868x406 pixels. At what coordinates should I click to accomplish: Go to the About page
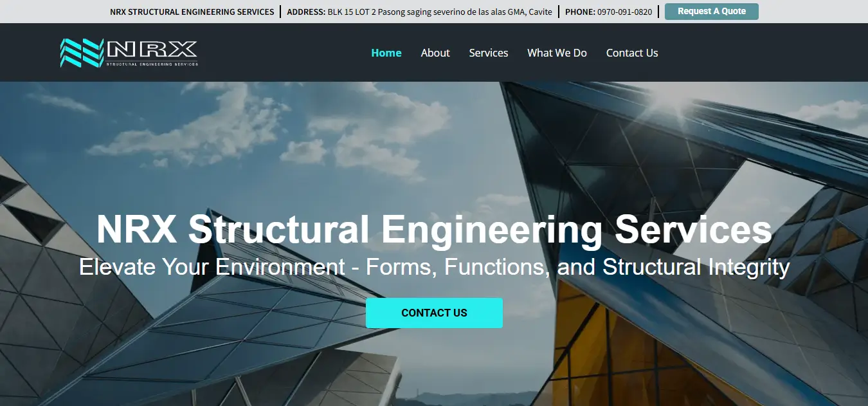(x=435, y=53)
